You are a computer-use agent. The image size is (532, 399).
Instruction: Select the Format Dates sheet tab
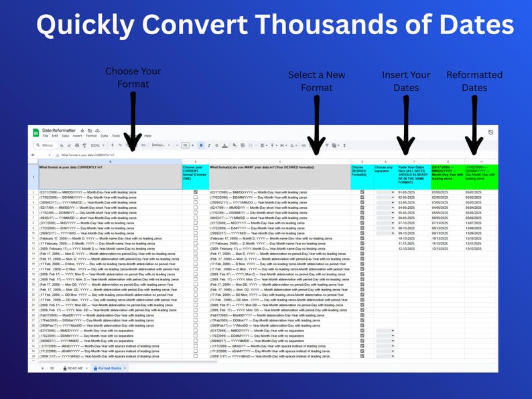110,368
